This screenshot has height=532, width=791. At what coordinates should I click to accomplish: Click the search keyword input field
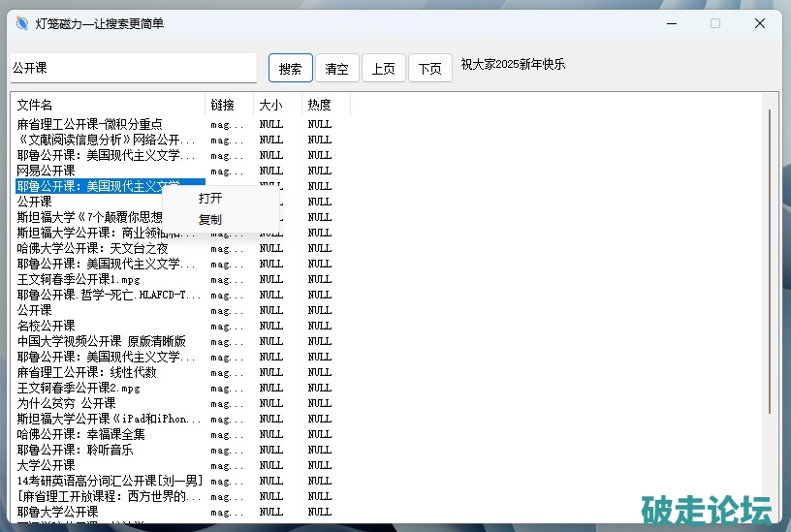pyautogui.click(x=133, y=69)
